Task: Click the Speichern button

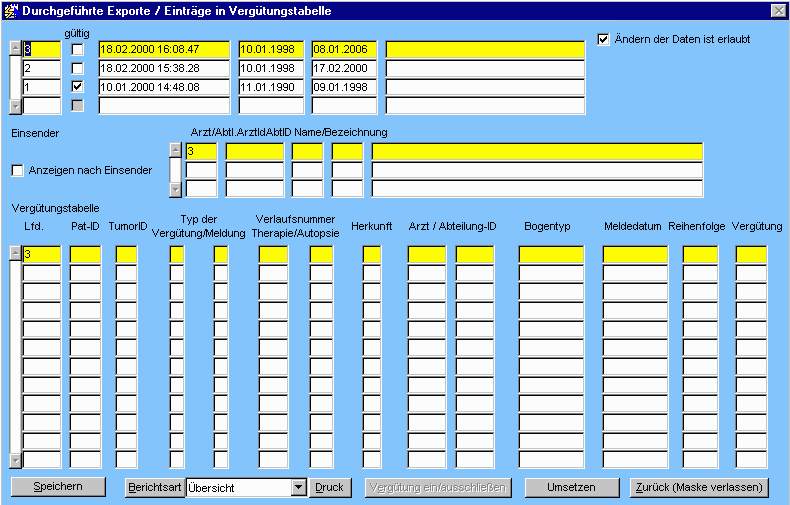Action: tap(58, 487)
